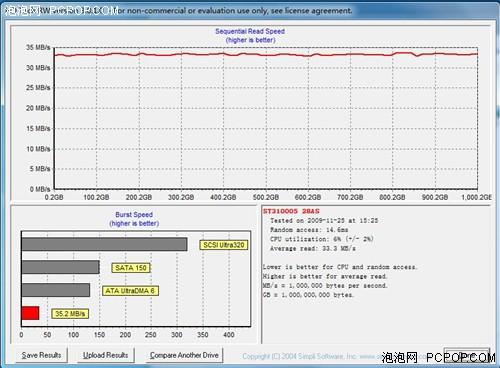Click the gray SCSI Ultra320 bar

104,244
